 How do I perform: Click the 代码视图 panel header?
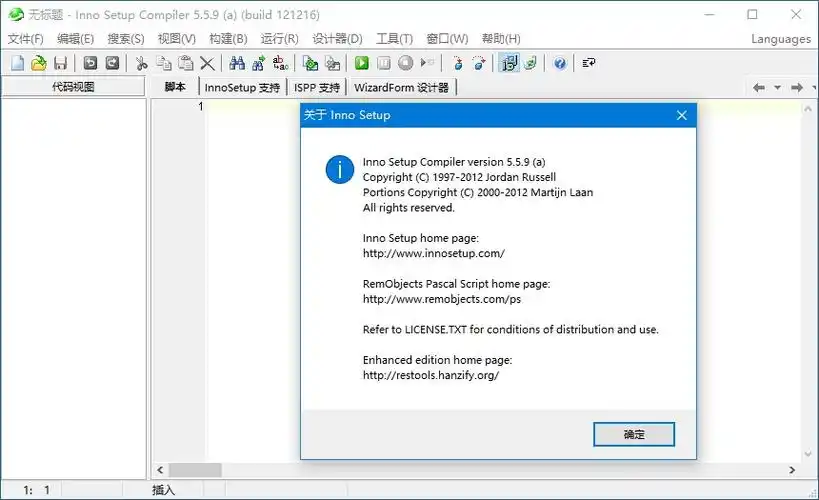pos(73,87)
